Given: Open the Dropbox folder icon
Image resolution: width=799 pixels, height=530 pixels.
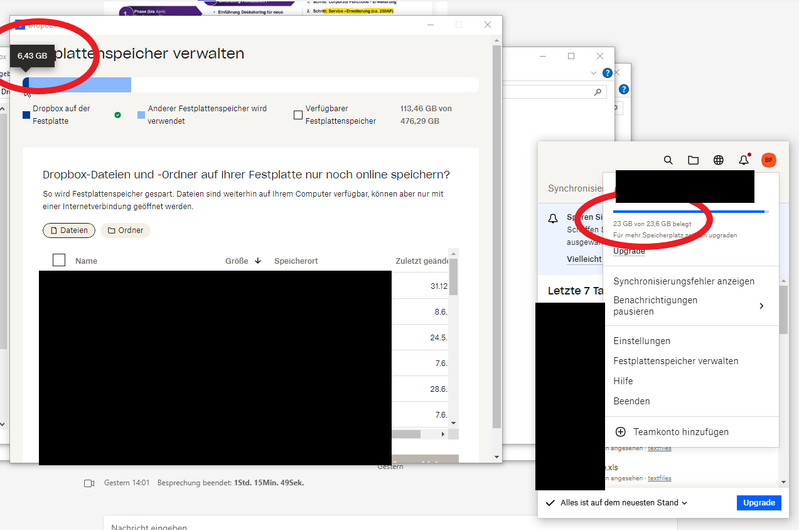Looking at the screenshot, I should [693, 160].
